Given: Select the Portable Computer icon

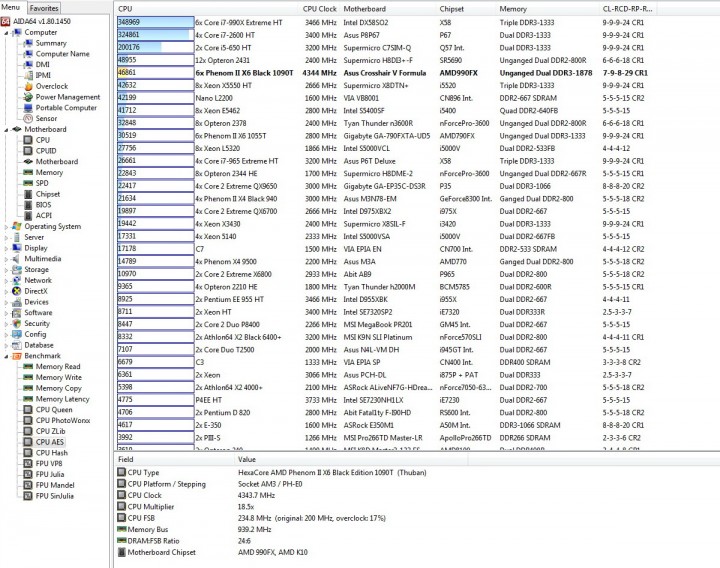Looking at the screenshot, I should (28, 108).
